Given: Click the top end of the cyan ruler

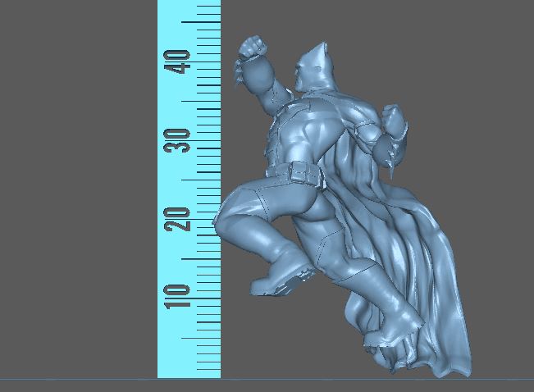Looking at the screenshot, I should tap(189, 5).
